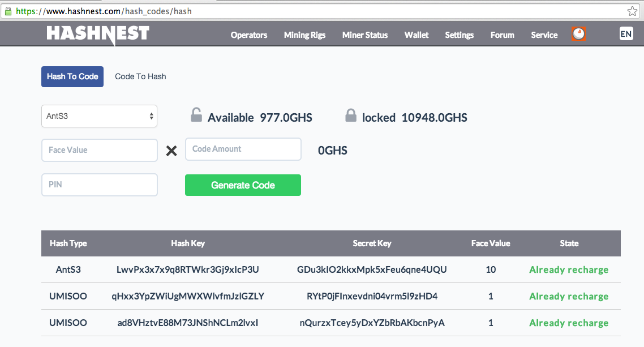Click the 0GHS total value
The height and width of the screenshot is (347, 644).
[333, 151]
